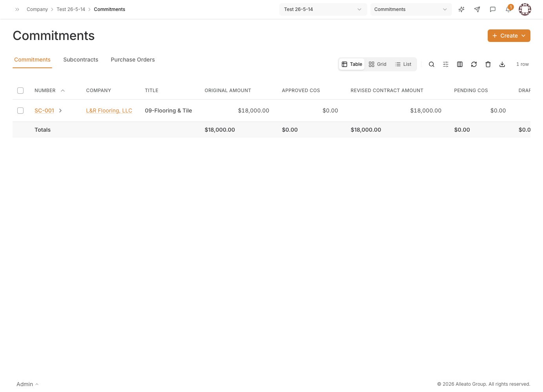Switch to Table view

(x=352, y=64)
